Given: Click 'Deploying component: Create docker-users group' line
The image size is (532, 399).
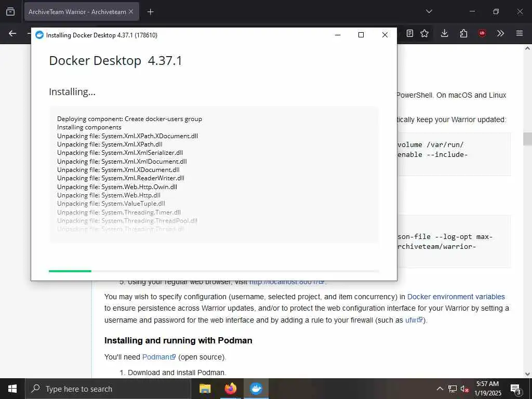Looking at the screenshot, I should point(129,119).
